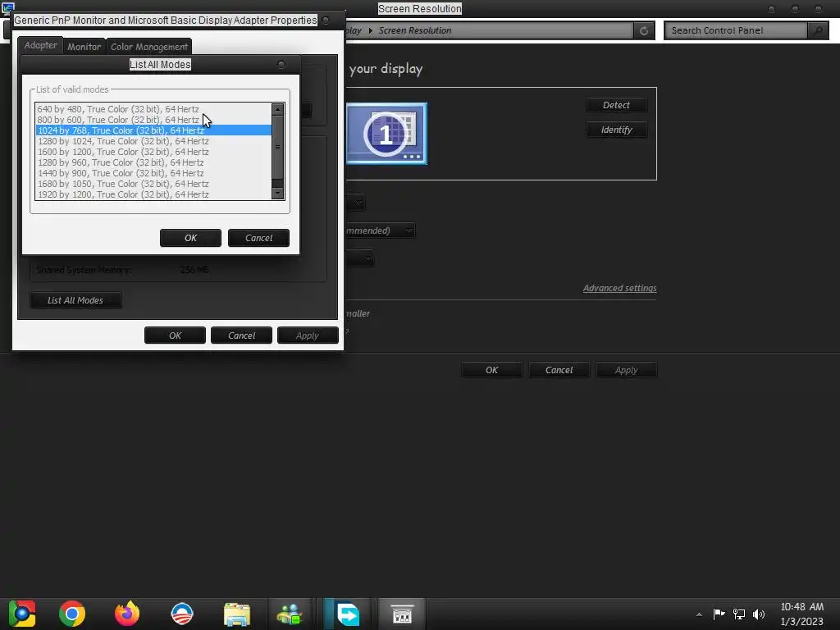Image resolution: width=840 pixels, height=630 pixels.
Task: Click Screen Resolution breadcrumb in address bar
Action: click(x=415, y=30)
